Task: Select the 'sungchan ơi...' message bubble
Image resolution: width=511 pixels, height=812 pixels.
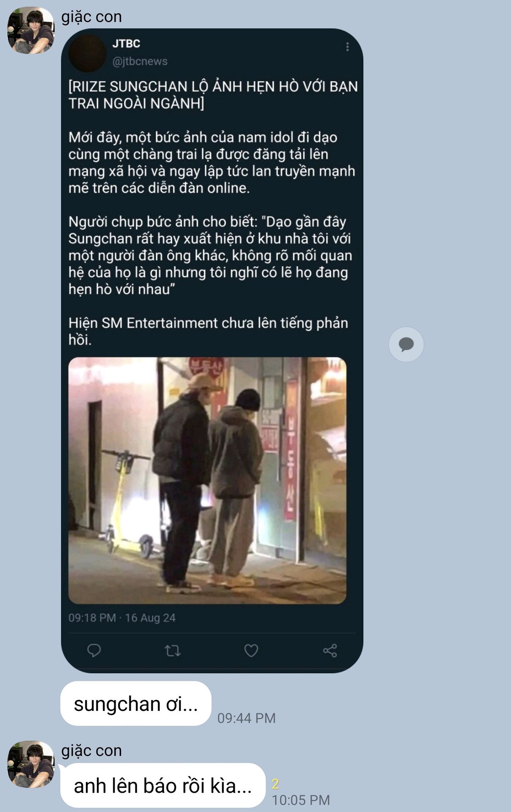Action: tap(136, 704)
